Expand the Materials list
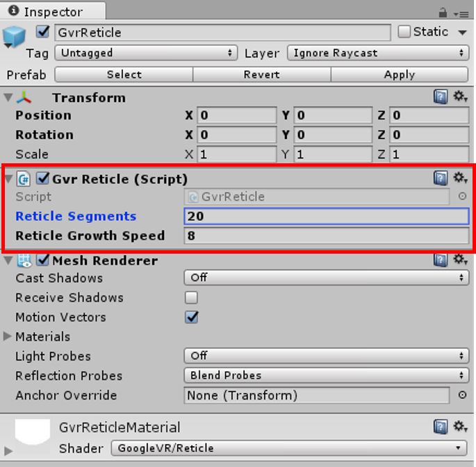This screenshot has width=476, height=467. pyautogui.click(x=7, y=336)
